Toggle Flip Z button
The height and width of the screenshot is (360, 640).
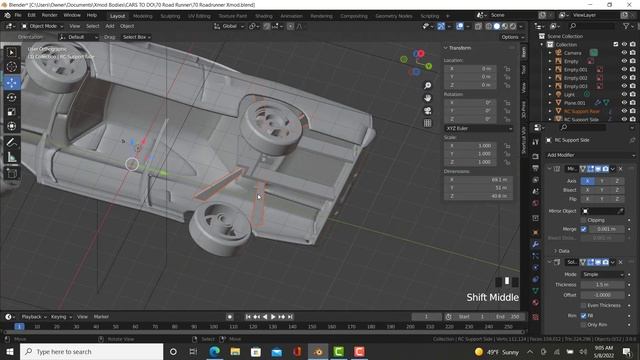(x=617, y=199)
